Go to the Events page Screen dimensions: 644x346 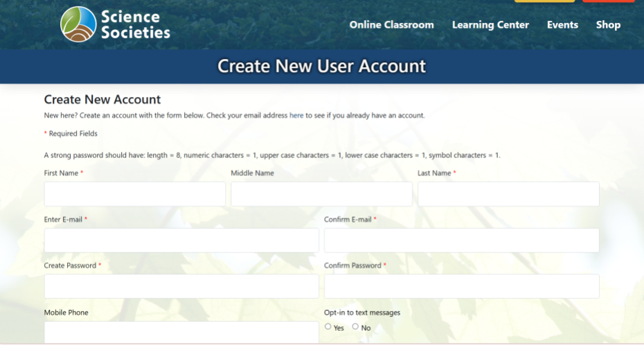coord(562,25)
